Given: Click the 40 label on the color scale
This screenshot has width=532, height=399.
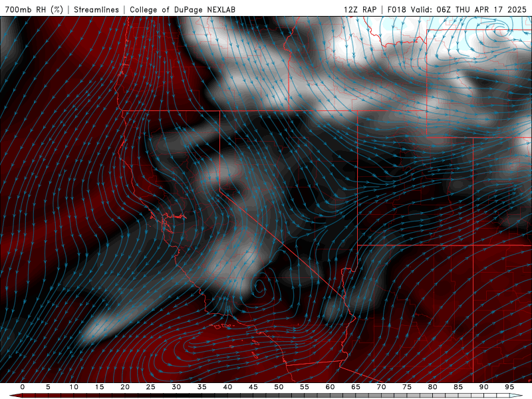Looking at the screenshot, I should coord(227,387).
